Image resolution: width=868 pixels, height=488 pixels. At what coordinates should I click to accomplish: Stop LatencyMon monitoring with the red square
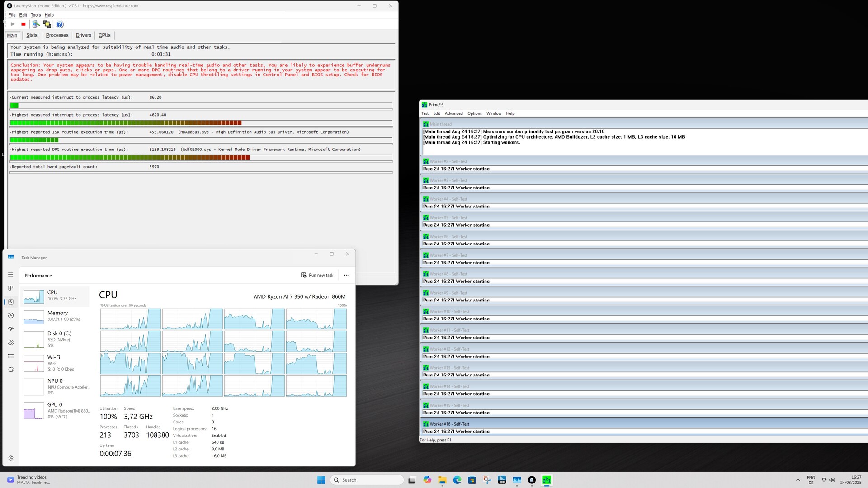(x=24, y=24)
